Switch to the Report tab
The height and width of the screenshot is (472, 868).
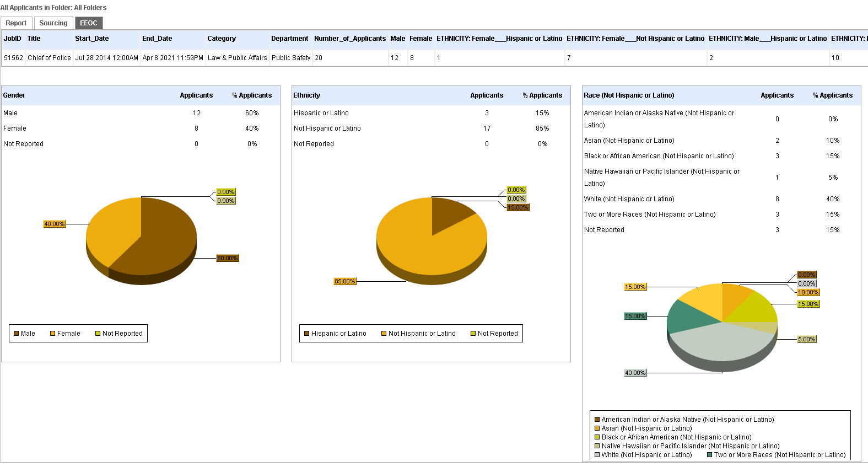coord(16,23)
